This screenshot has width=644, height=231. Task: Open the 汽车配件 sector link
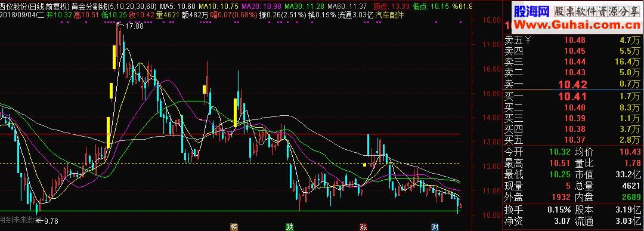tap(390, 15)
